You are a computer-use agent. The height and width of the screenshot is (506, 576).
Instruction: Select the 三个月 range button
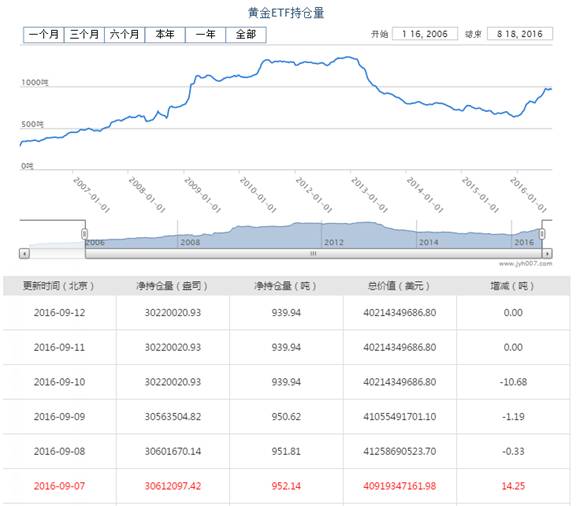coord(84,35)
